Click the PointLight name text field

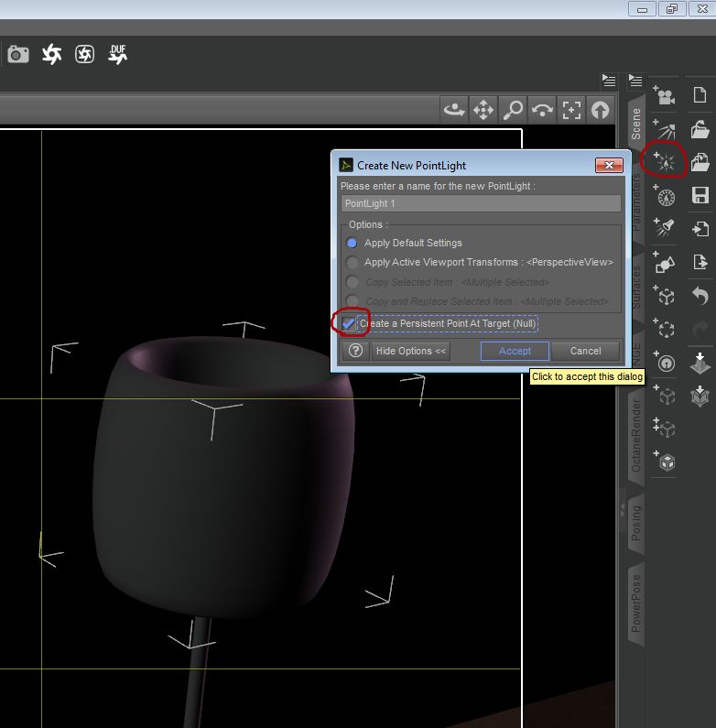(x=481, y=203)
